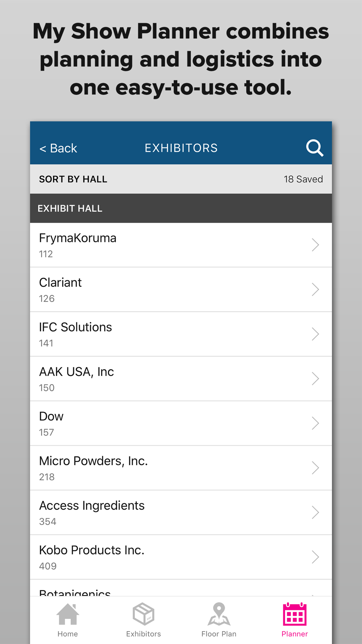Open the Exhibitors box icon

[x=143, y=614]
